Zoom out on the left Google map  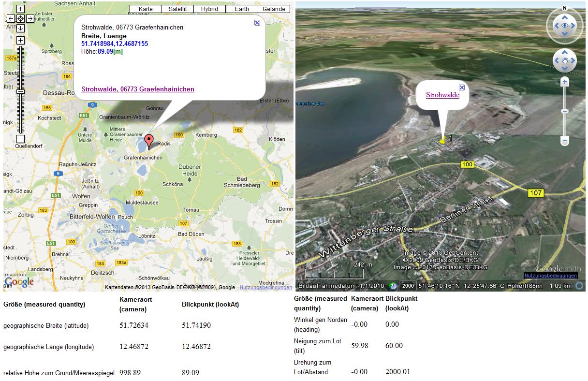click(x=20, y=138)
